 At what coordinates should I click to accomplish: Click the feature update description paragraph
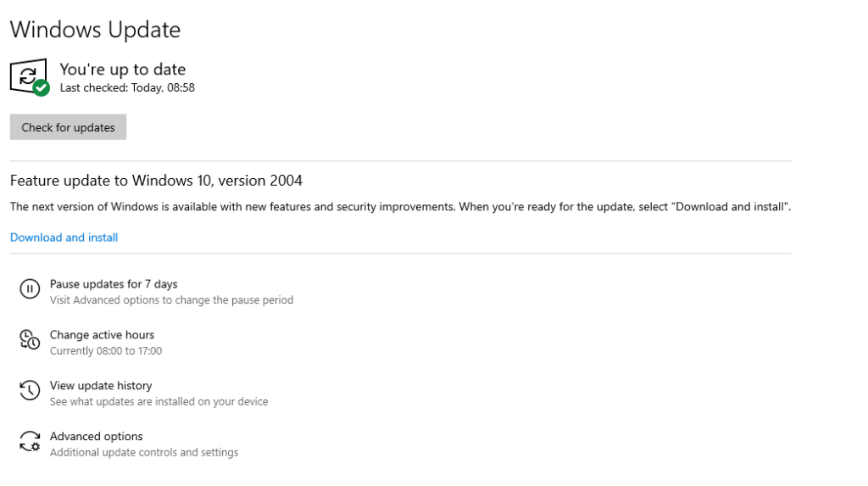tap(400, 207)
